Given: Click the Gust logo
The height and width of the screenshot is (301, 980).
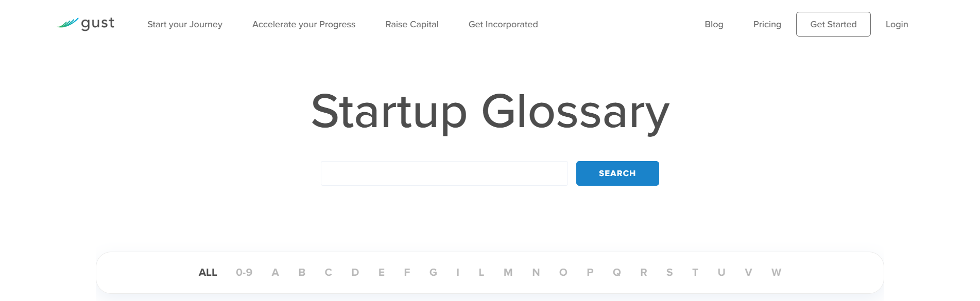Looking at the screenshot, I should click(86, 24).
